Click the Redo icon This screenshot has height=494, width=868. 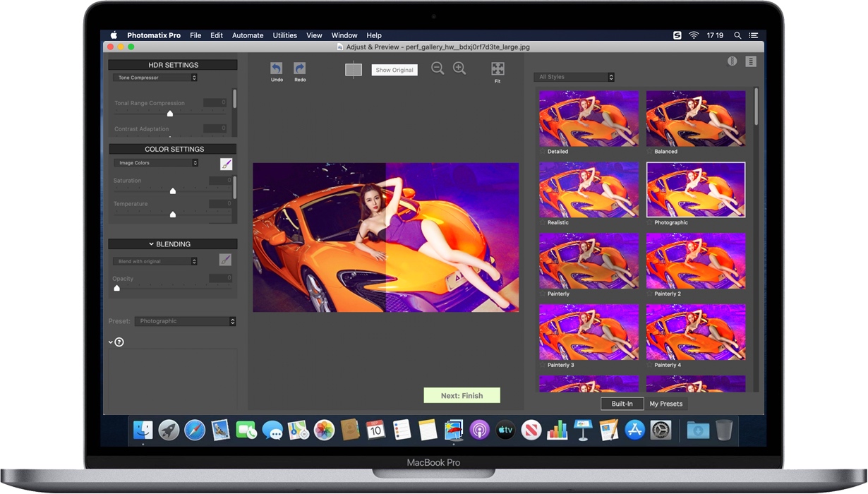pos(299,68)
